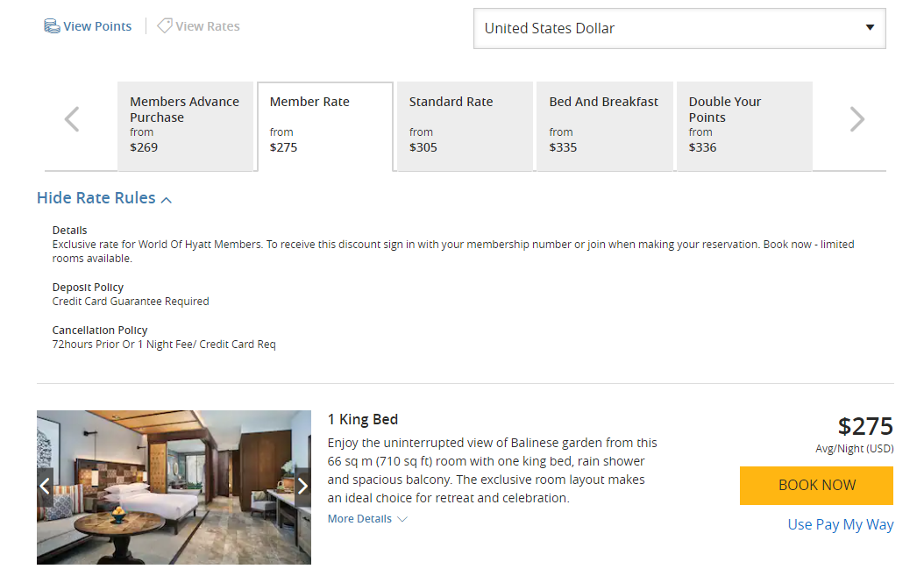
Task: Click the View Rates tag icon
Action: [x=164, y=25]
